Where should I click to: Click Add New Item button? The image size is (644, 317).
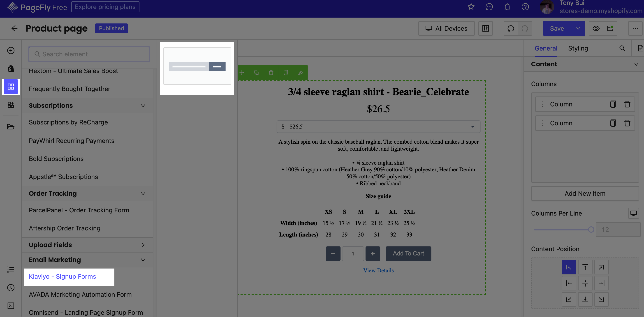coord(585,194)
